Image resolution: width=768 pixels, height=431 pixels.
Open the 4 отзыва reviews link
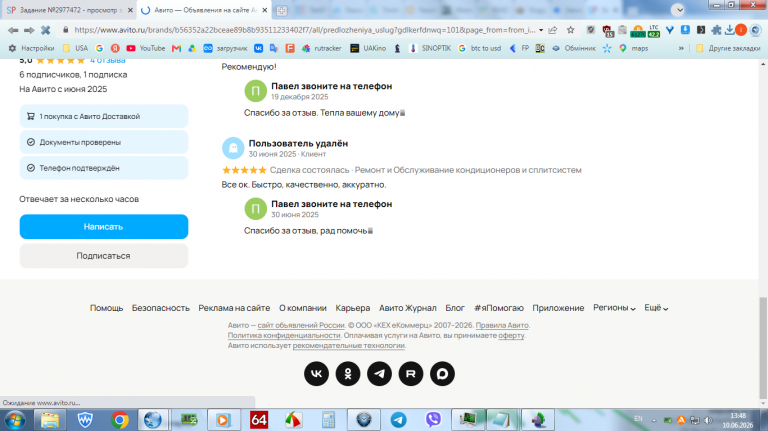pos(108,61)
